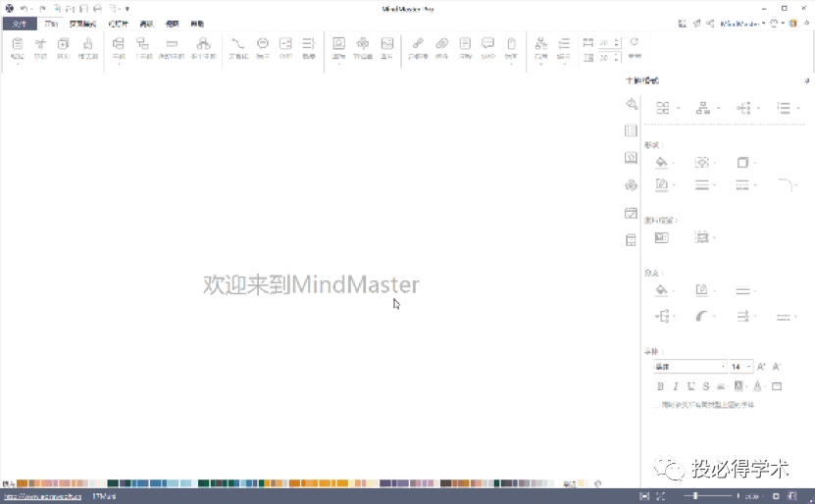Insert a subtopic using the Subtopic icon
Screen dimensions: 815x504
pos(143,44)
